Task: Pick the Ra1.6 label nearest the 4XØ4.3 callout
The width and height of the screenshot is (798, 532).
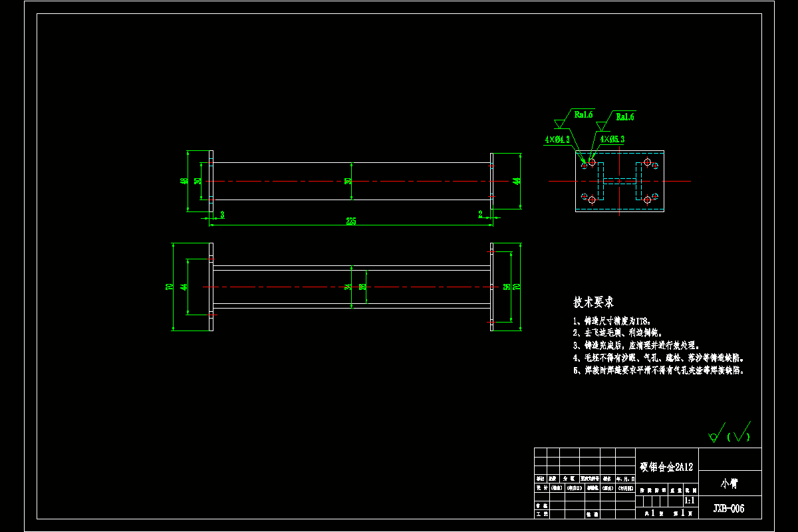Action: tap(584, 114)
